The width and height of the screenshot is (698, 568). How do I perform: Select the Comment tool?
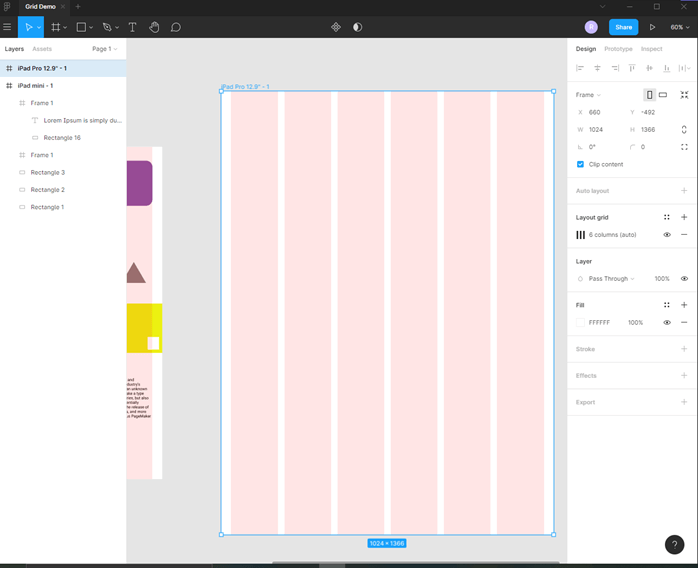click(x=176, y=27)
